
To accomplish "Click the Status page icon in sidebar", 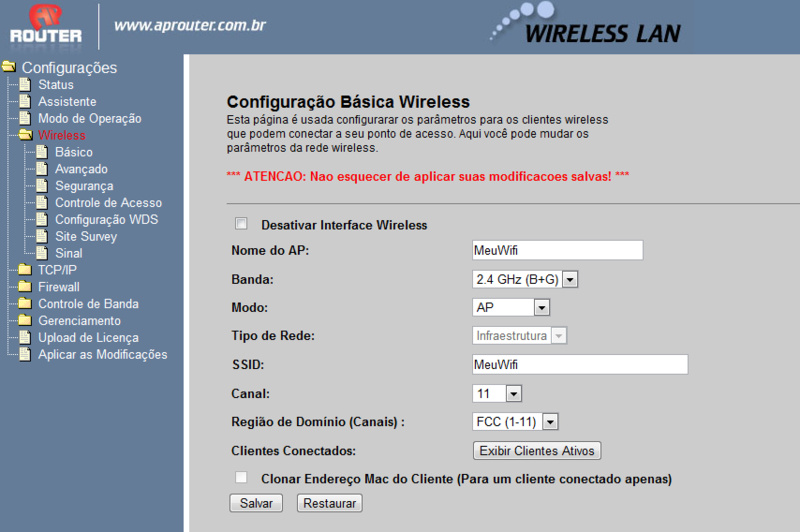I will click(x=25, y=85).
